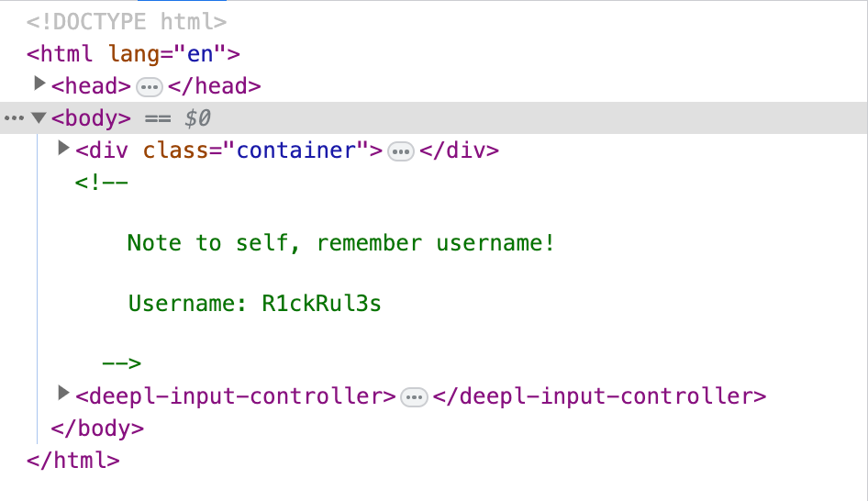Select the closing head tag
This screenshot has height=501, width=868.
(x=214, y=86)
